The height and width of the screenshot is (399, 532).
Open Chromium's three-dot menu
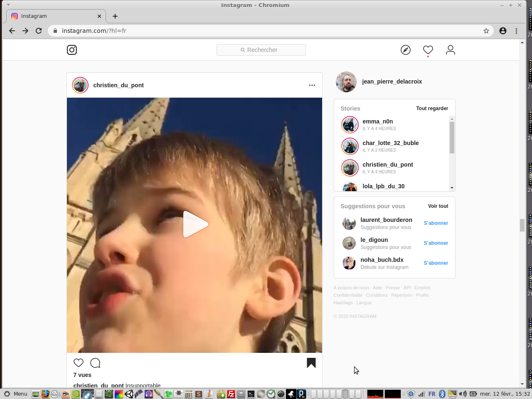tap(516, 31)
